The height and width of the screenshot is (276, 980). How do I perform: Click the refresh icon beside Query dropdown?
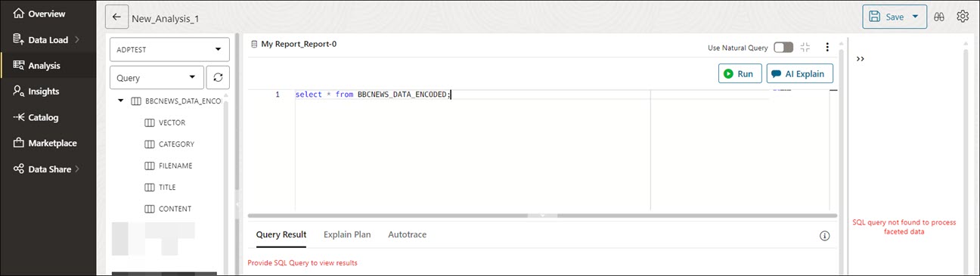218,77
